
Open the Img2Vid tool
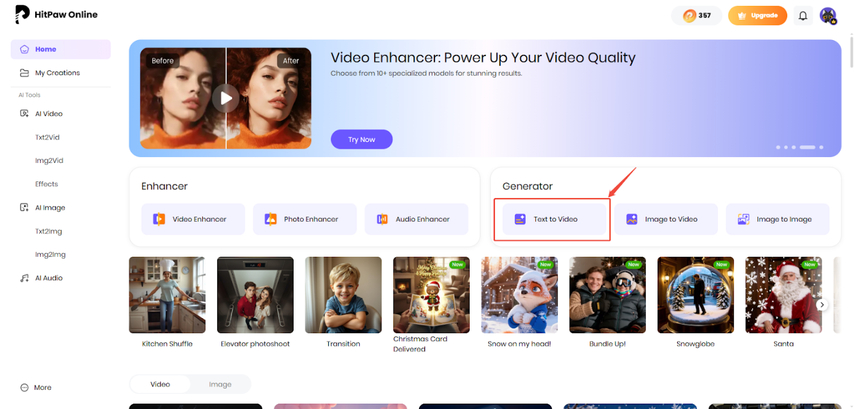tap(49, 161)
